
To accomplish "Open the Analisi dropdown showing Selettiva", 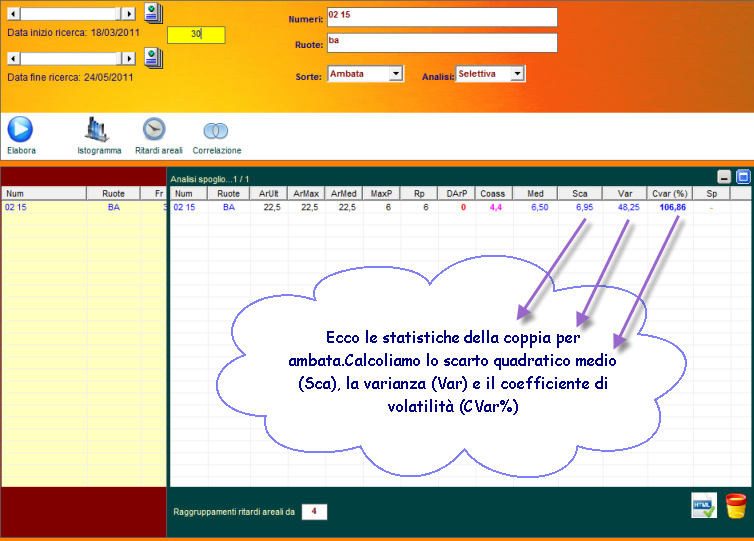I will (490, 74).
